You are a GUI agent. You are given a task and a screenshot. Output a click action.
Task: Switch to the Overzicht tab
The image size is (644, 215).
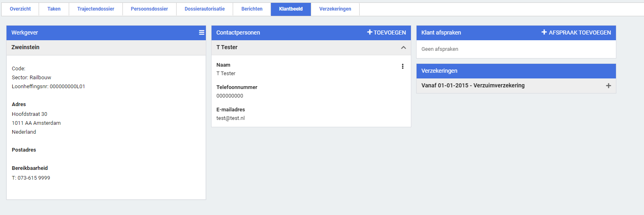(x=20, y=9)
